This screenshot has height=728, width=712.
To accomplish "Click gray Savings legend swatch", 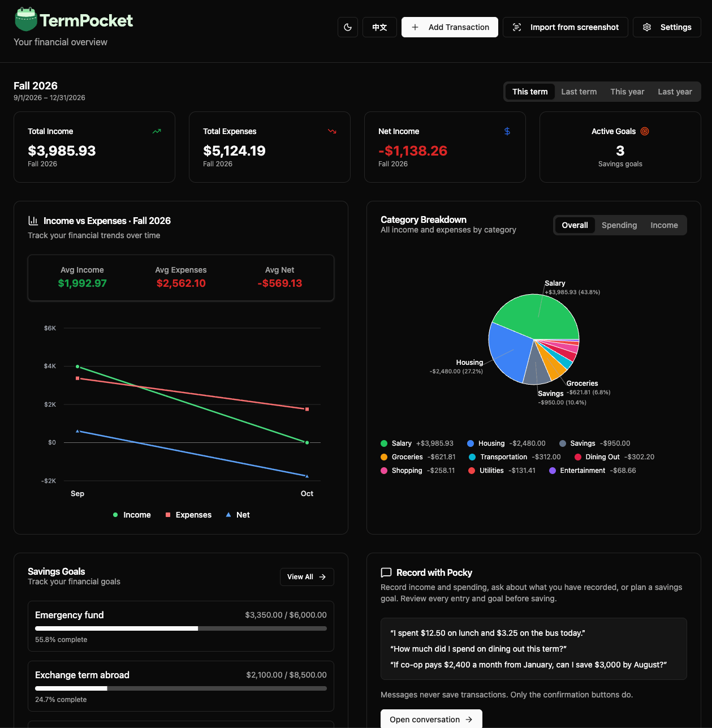I will point(563,443).
